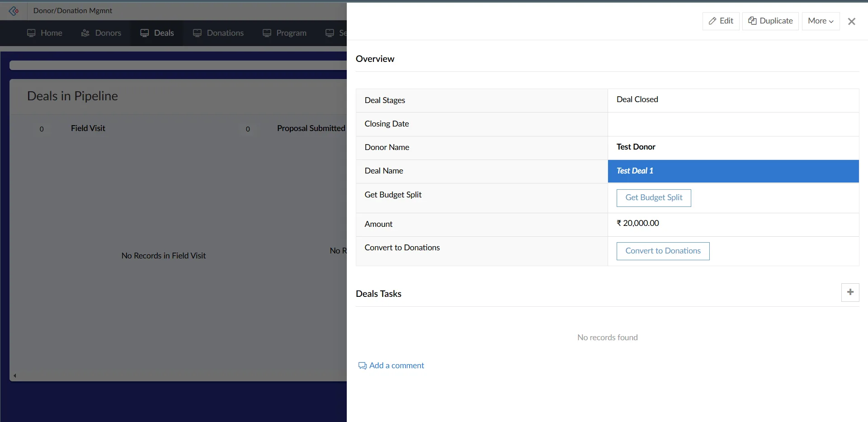The width and height of the screenshot is (868, 422).
Task: Click the Convert to Donations button
Action: click(x=663, y=251)
